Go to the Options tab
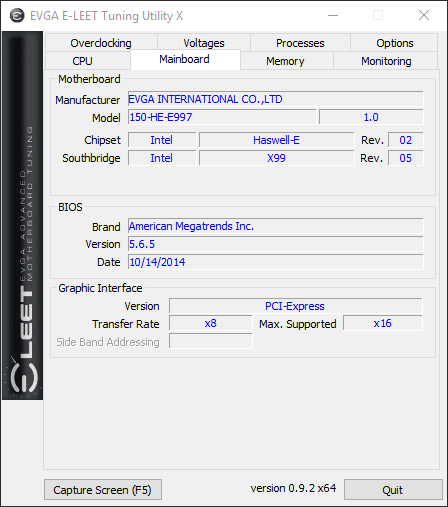Image resolution: width=448 pixels, height=507 pixels. pos(394,43)
